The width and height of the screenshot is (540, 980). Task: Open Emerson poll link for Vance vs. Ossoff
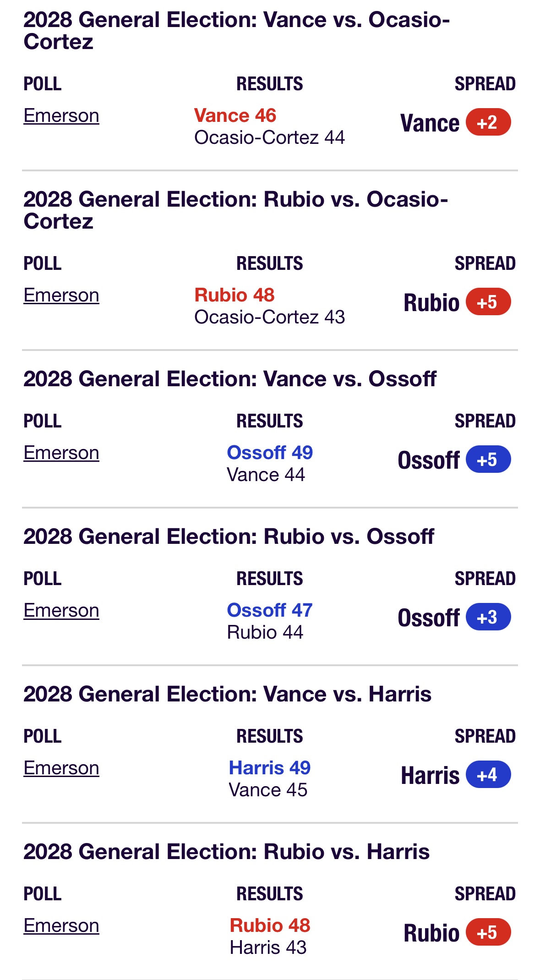click(x=61, y=453)
